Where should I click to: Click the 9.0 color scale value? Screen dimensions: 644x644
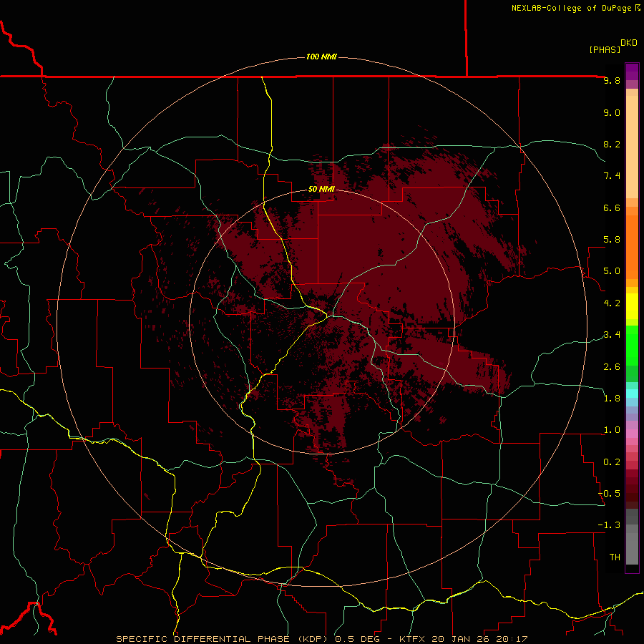click(612, 112)
